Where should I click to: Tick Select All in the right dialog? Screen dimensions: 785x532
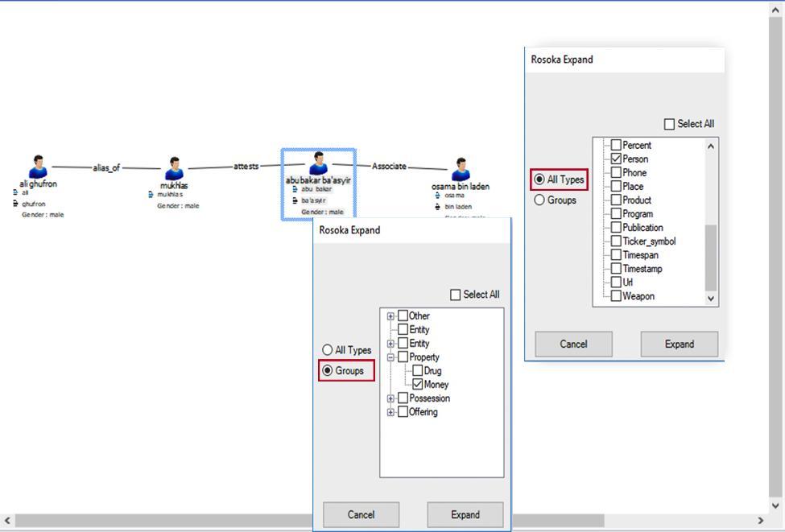click(669, 124)
